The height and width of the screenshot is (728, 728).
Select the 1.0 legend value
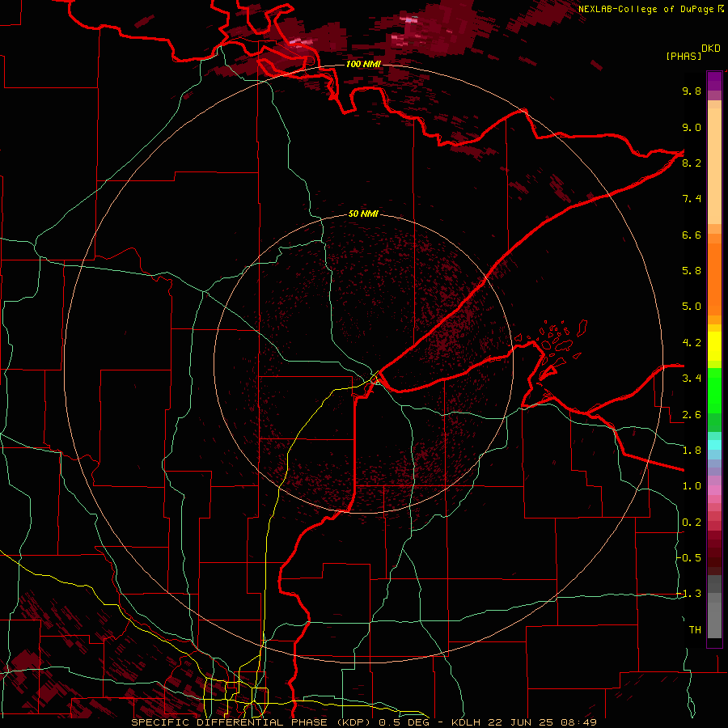(692, 486)
